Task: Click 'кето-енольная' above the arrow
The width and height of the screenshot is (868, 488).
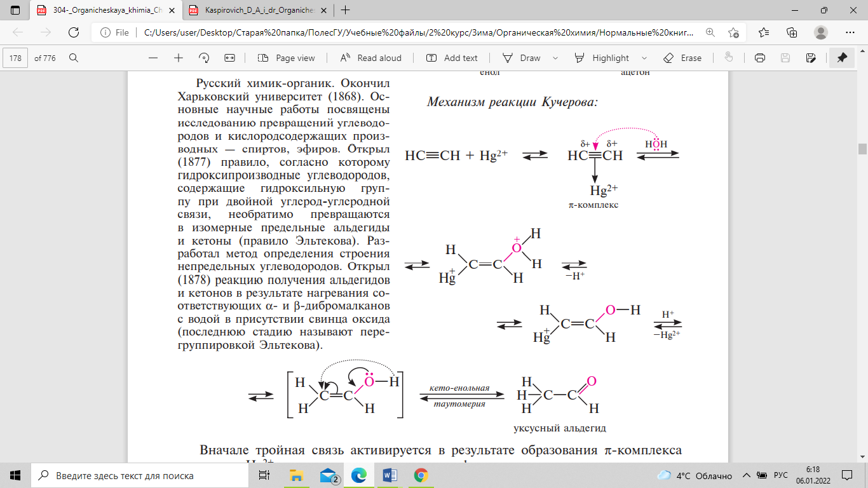Action: (459, 388)
